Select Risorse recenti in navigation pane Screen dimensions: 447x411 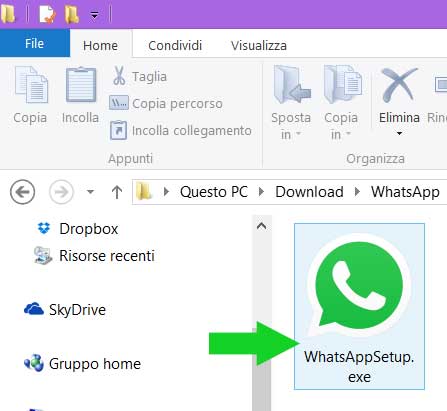tap(94, 256)
